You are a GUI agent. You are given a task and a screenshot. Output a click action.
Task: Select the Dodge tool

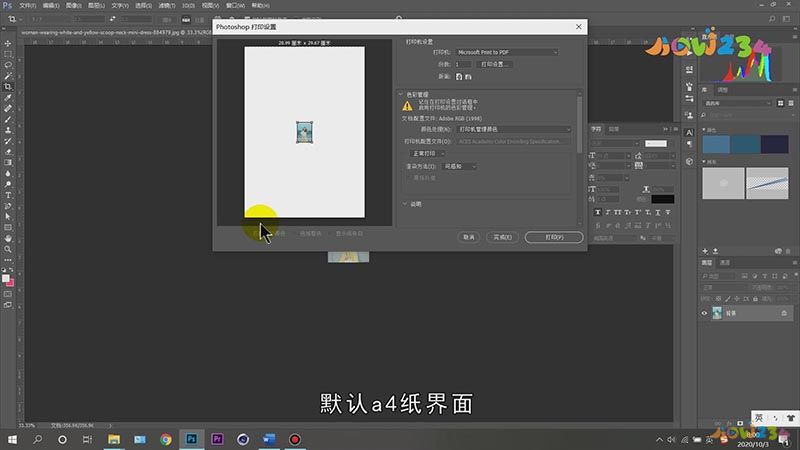pyautogui.click(x=8, y=184)
